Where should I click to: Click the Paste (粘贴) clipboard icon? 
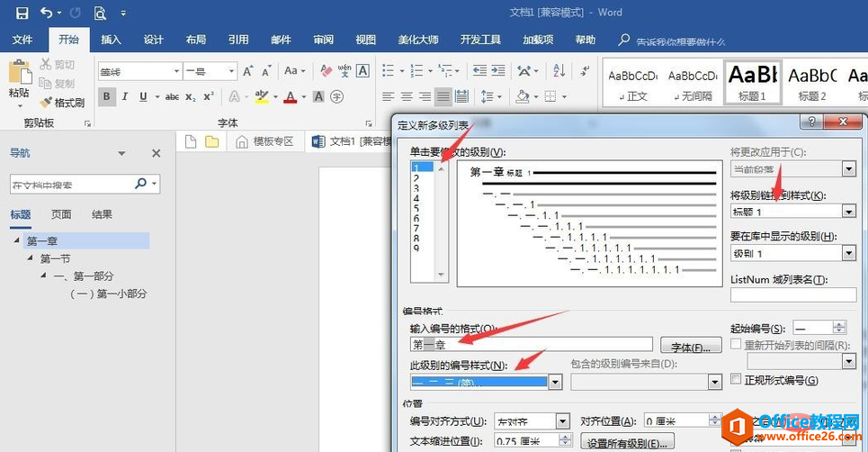tap(18, 77)
